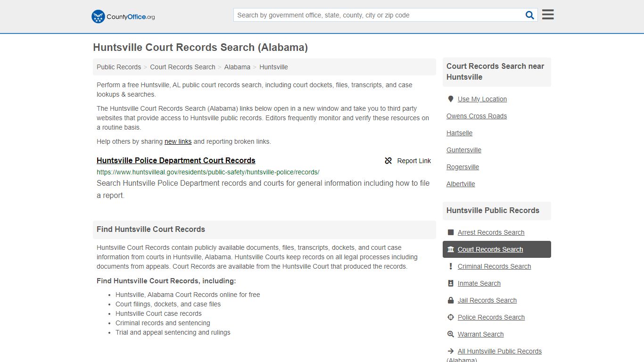This screenshot has width=644, height=362.
Task: Open Huntsville Police Department Court Records
Action: click(x=176, y=160)
